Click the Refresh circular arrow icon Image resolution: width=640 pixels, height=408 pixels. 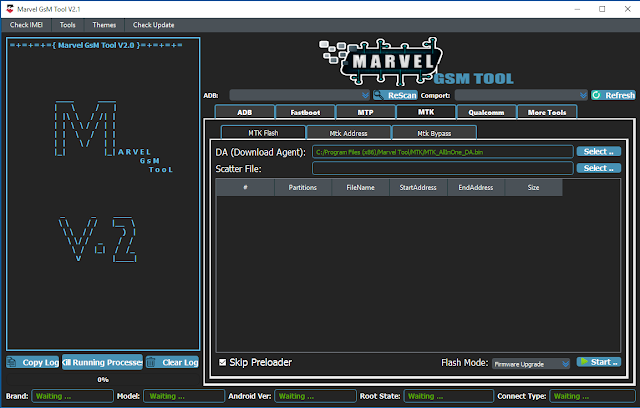pyautogui.click(x=597, y=95)
